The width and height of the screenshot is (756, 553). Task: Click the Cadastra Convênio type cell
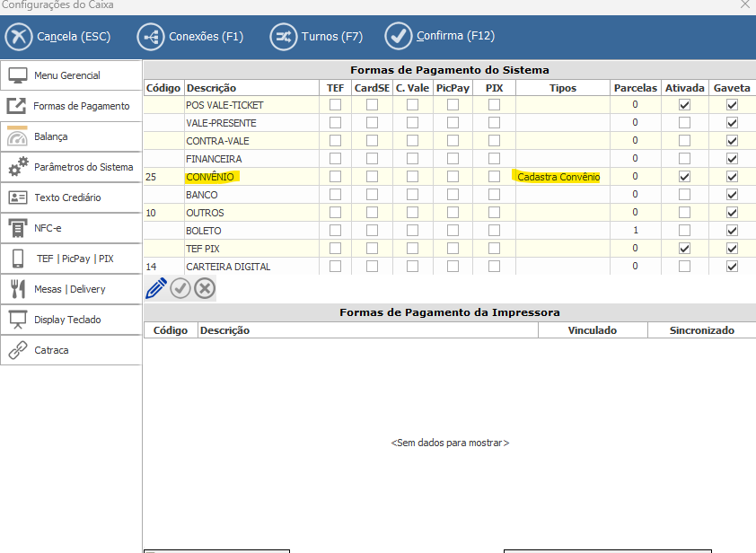558,177
